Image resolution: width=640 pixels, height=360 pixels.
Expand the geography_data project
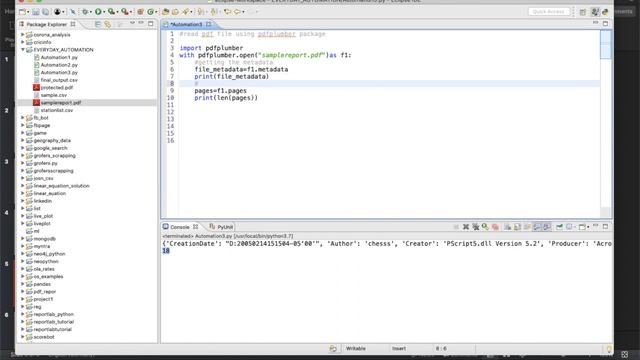tap(23, 140)
